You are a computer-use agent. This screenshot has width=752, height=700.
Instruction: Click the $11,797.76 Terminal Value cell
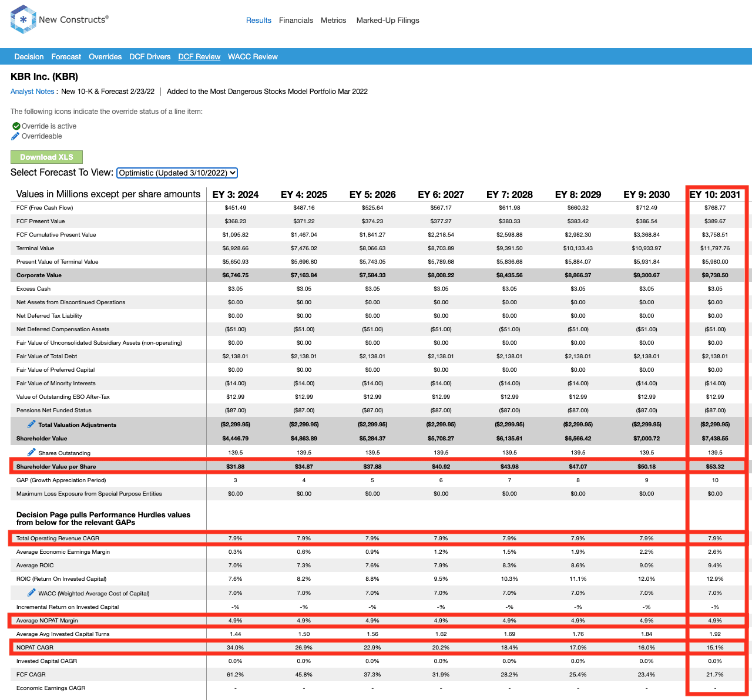point(715,248)
